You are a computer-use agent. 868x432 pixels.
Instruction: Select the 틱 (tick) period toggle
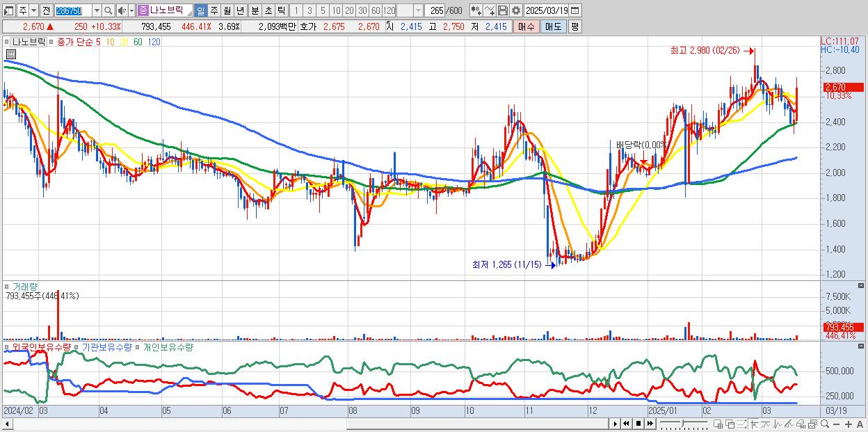click(281, 10)
